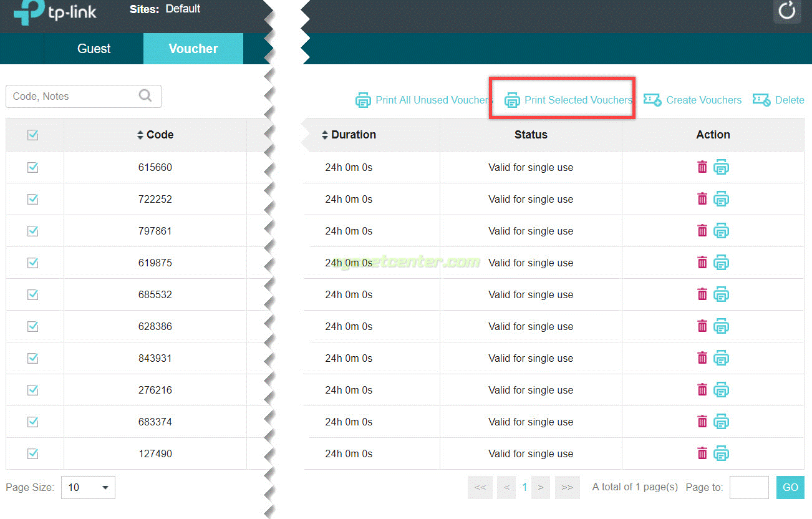Focus the Code, Notes search field

pos(84,96)
